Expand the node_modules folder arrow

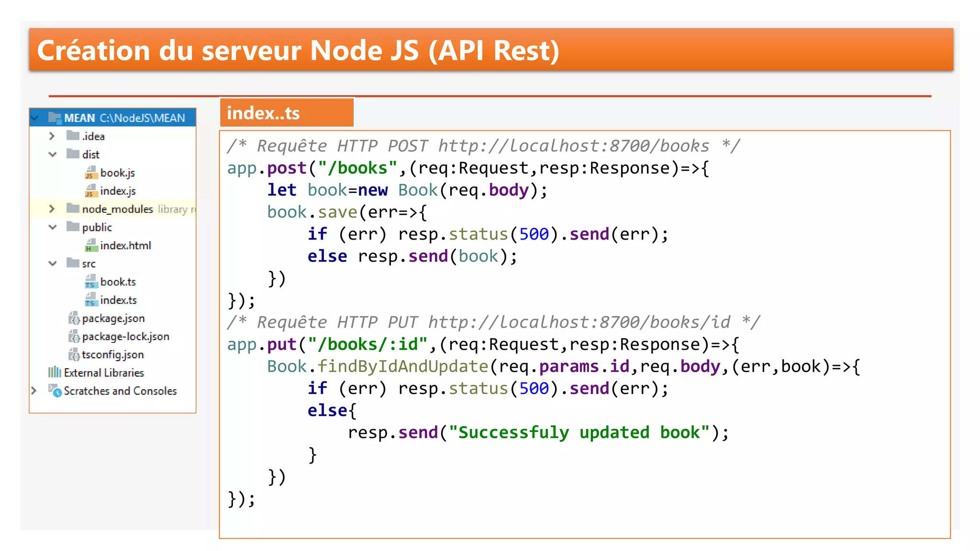(52, 209)
